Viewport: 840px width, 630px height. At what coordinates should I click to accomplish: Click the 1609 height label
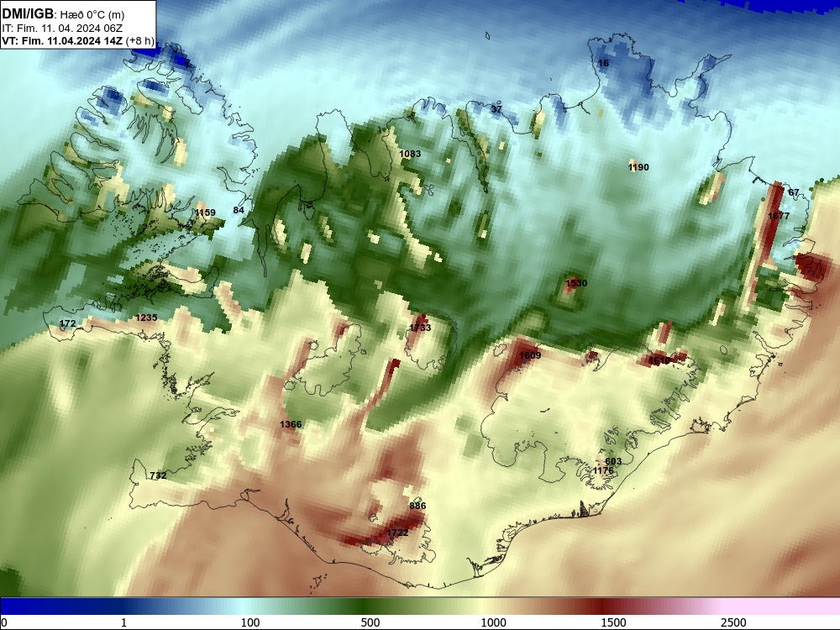coord(530,355)
